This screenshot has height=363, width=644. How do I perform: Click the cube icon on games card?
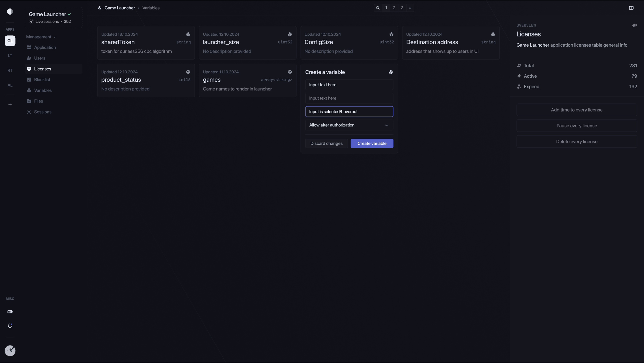290,72
